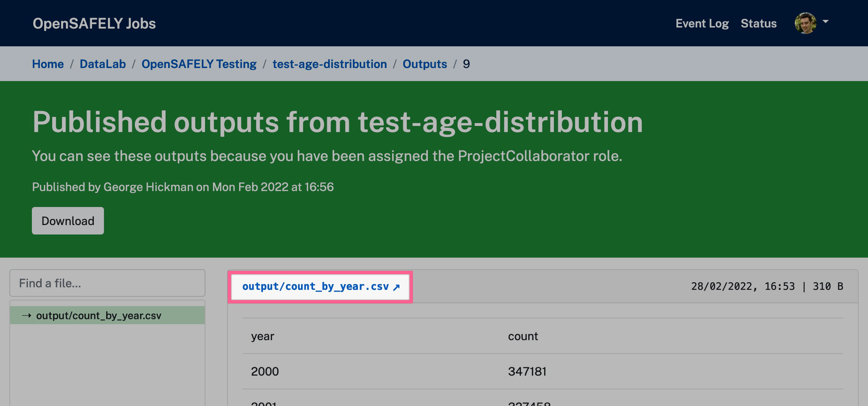Click breadcrumb item 9

pyautogui.click(x=467, y=64)
